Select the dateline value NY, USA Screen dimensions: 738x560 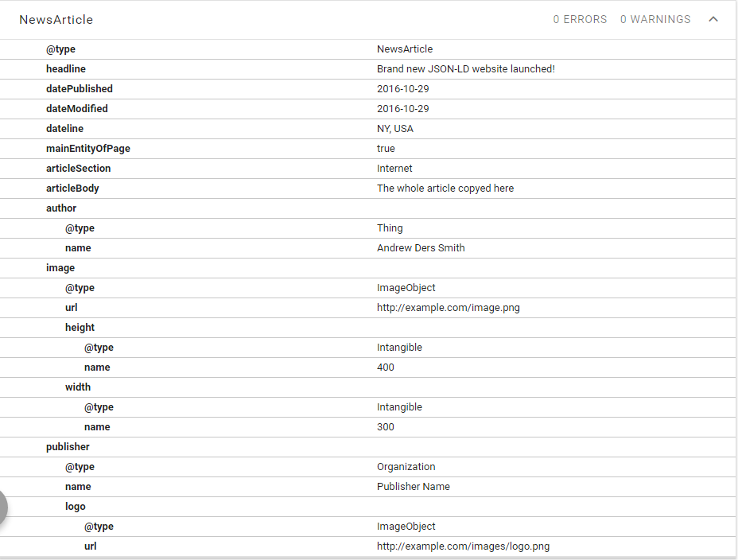click(395, 129)
